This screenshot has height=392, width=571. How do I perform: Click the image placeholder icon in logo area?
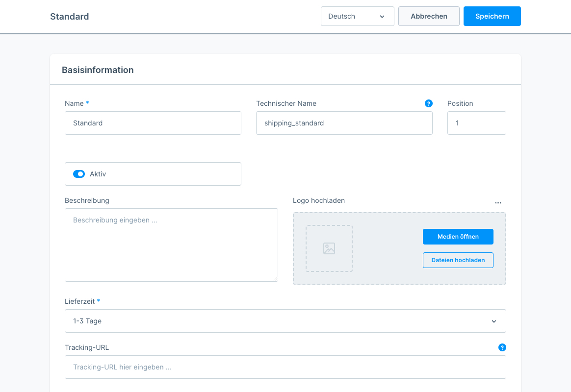click(x=329, y=248)
